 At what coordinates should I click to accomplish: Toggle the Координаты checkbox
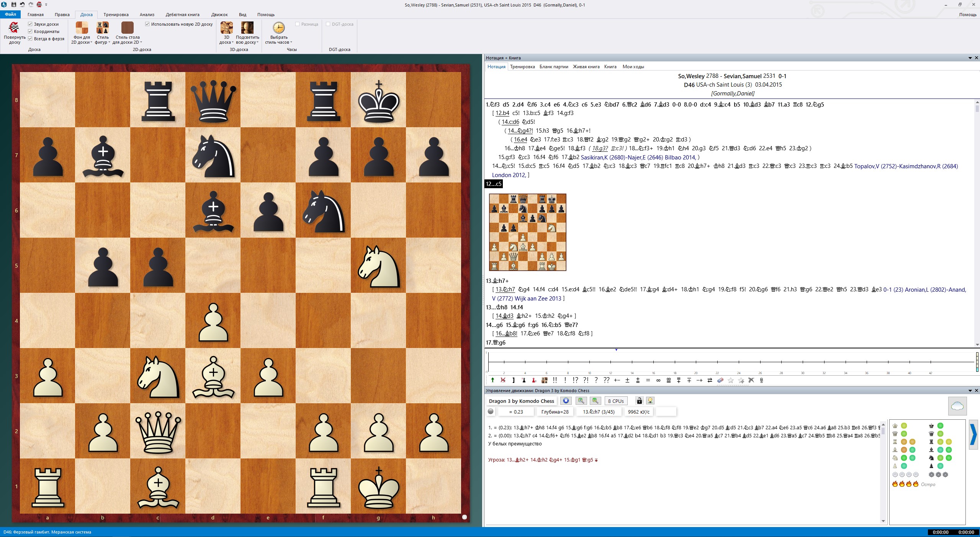[30, 31]
